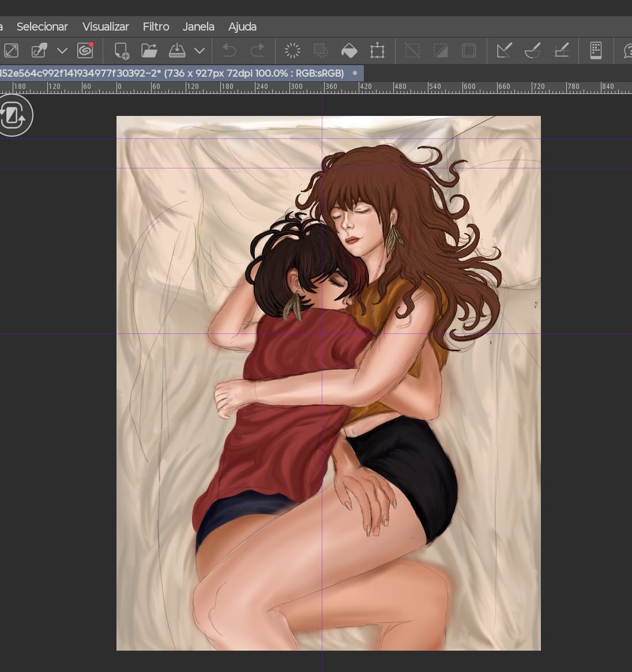
Task: Click the deselect sparkle icon
Action: coord(293,50)
